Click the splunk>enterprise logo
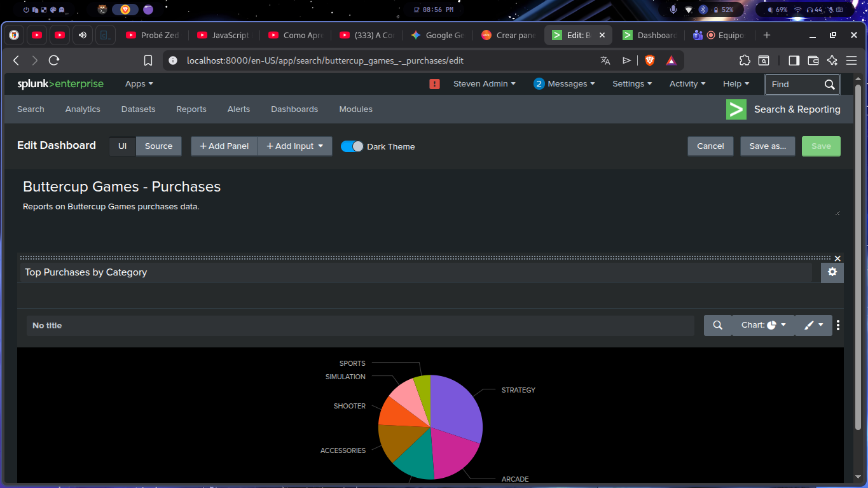This screenshot has width=868, height=488. 60,83
